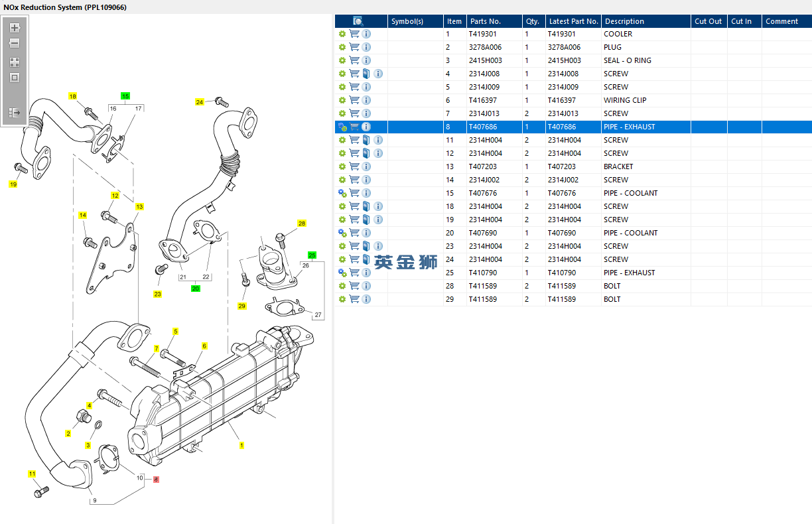Image resolution: width=812 pixels, height=524 pixels.
Task: Add COOLER T419301 to cart
Action: (x=354, y=34)
